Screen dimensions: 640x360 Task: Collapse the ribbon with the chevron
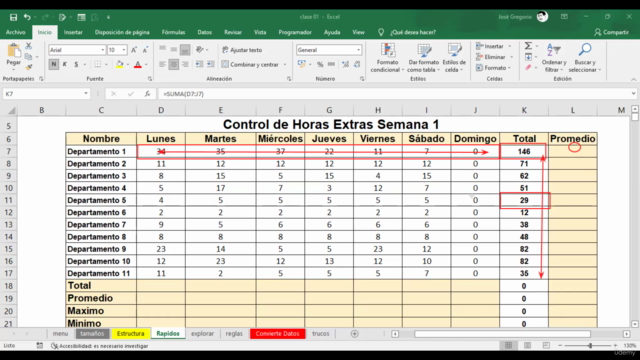pos(633,79)
